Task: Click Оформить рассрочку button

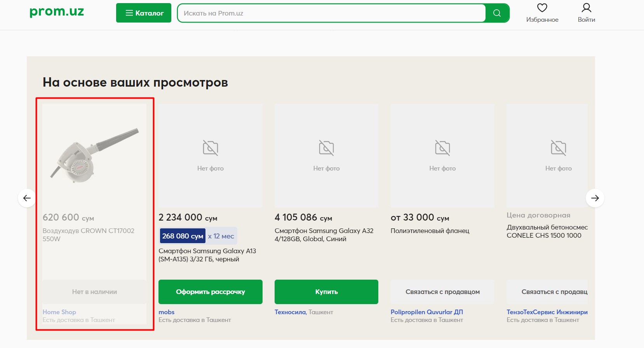Action: point(211,292)
